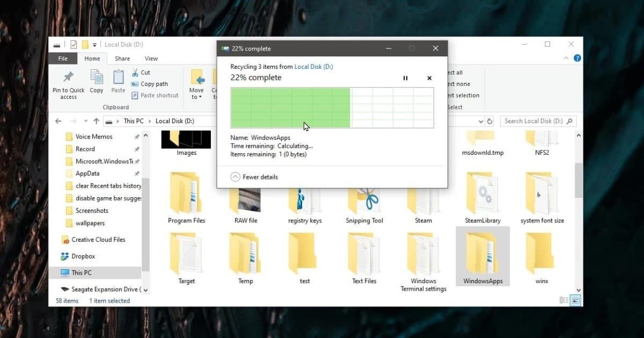This screenshot has width=644, height=338.
Task: Click the Dropbox entry in the sidebar
Action: point(84,256)
